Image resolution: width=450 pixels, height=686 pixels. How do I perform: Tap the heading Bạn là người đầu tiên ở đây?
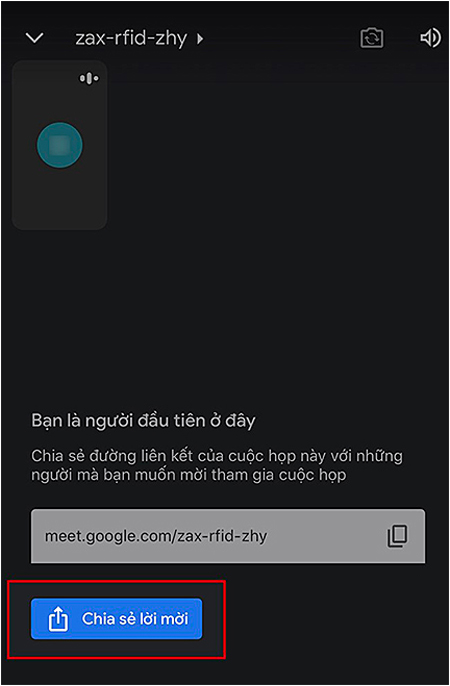143,420
